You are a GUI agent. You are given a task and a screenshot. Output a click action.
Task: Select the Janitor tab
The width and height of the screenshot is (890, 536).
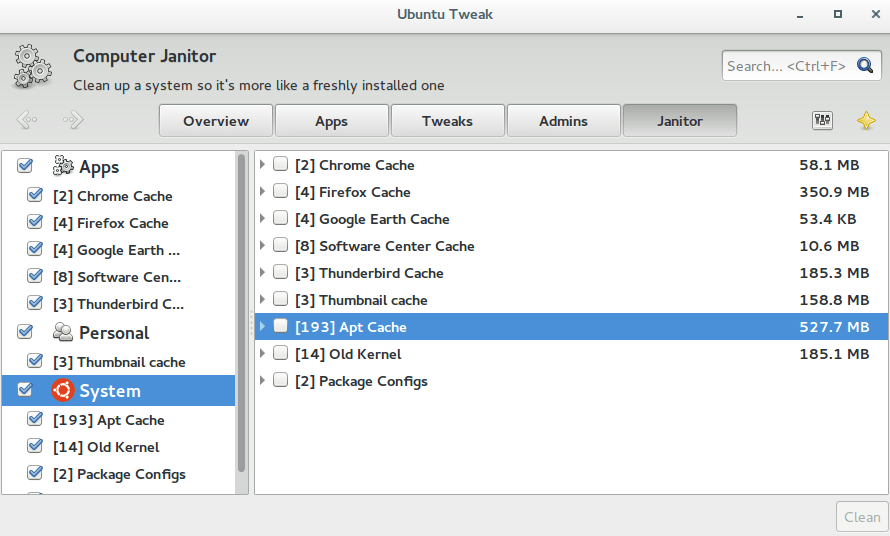tap(680, 120)
